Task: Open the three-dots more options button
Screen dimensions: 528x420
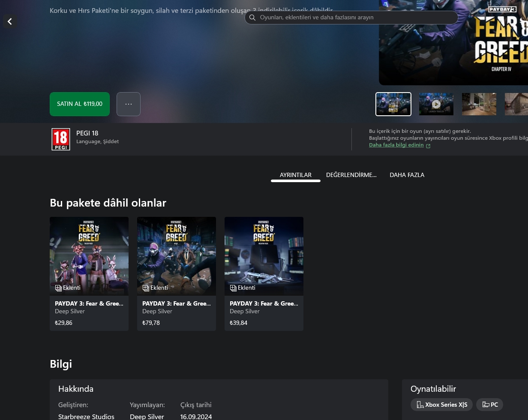Action: click(x=129, y=104)
